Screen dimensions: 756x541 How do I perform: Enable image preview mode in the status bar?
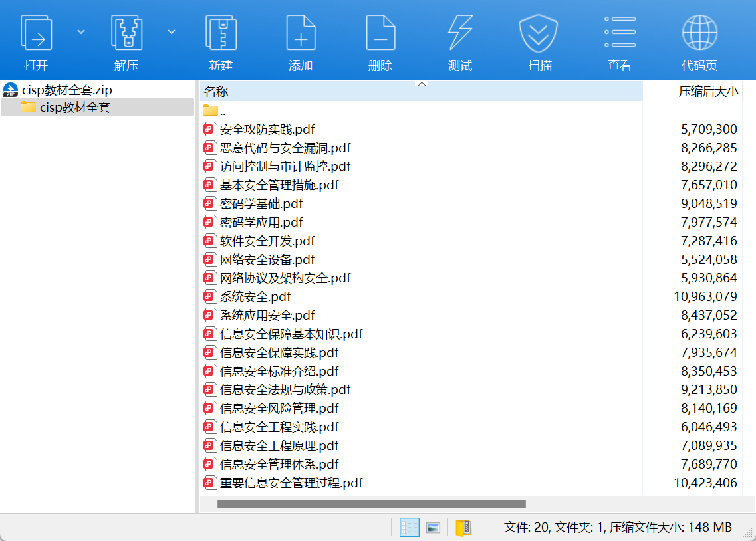click(x=433, y=526)
